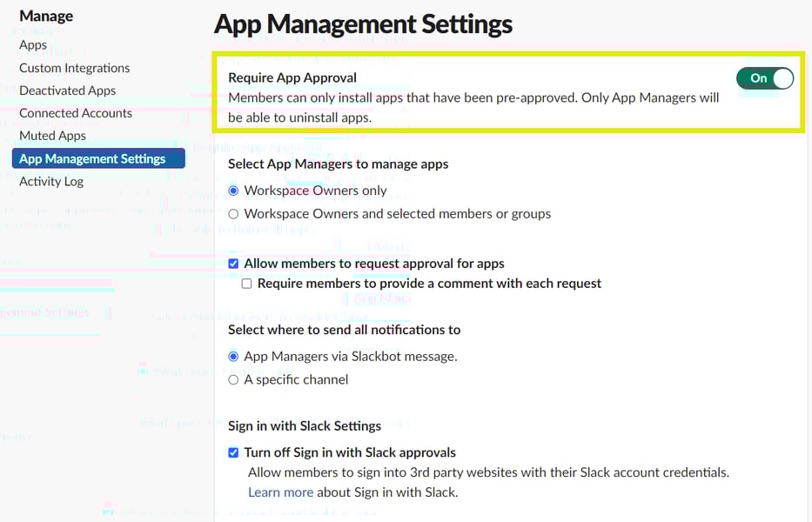Click the Select App Managers to manage apps heading
The height and width of the screenshot is (522, 812).
339,164
